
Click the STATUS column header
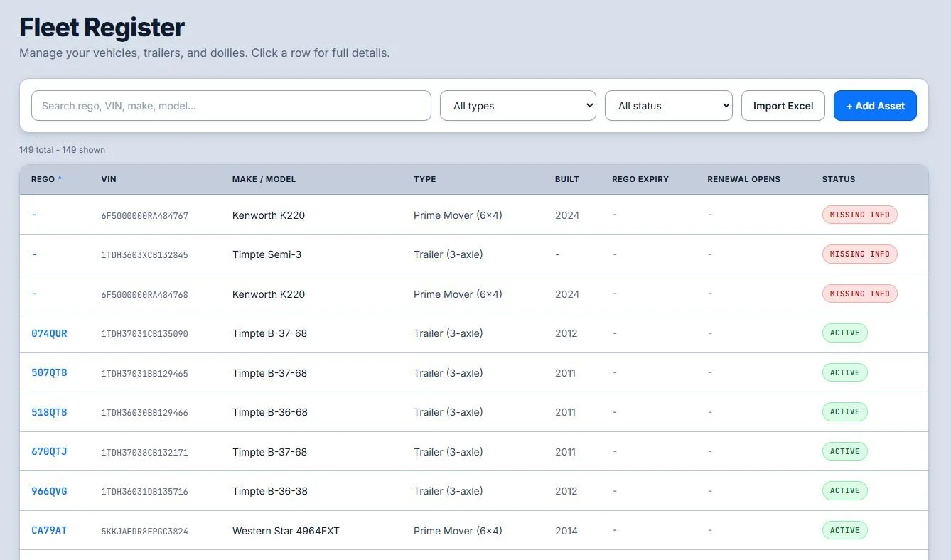coord(839,179)
